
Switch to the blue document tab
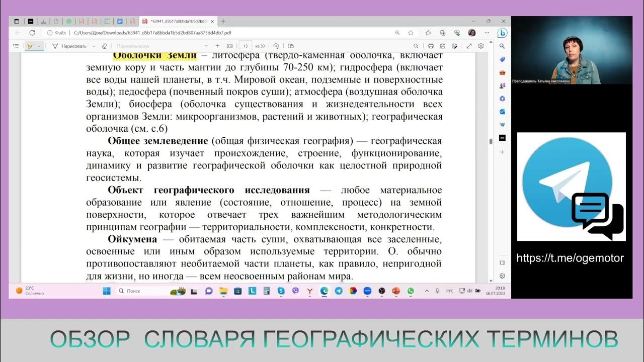coord(120,22)
